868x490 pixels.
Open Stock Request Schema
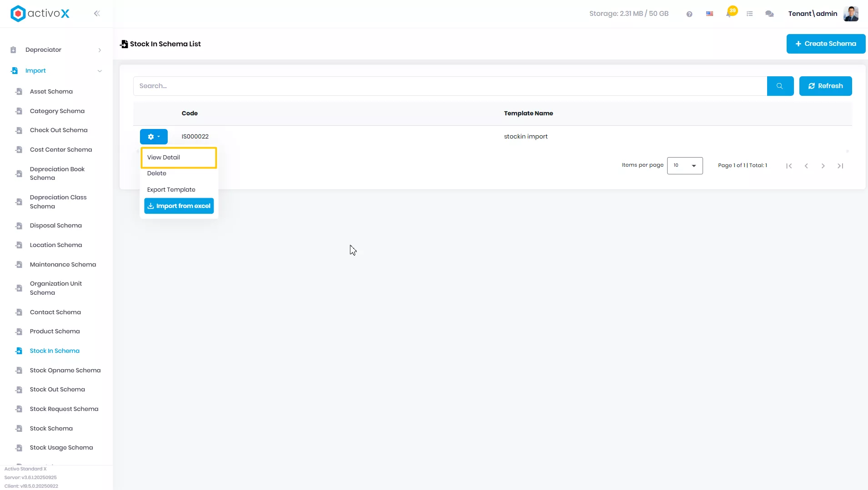[64, 409]
